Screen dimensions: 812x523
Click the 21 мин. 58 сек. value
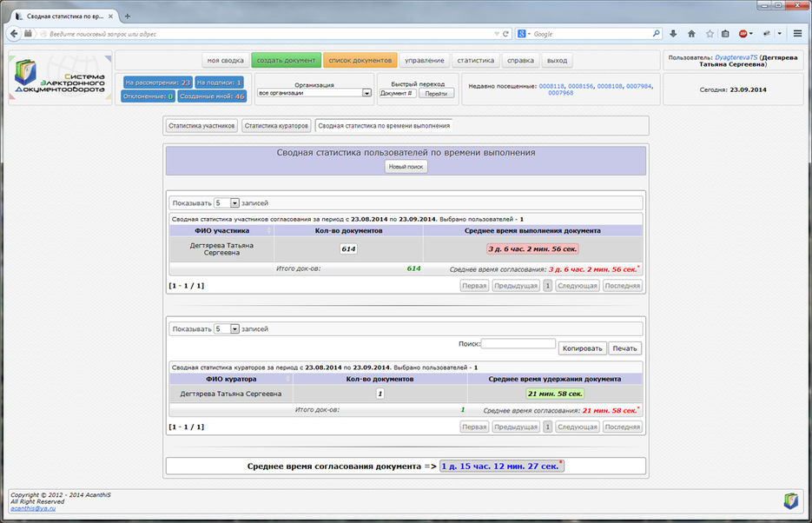555,394
